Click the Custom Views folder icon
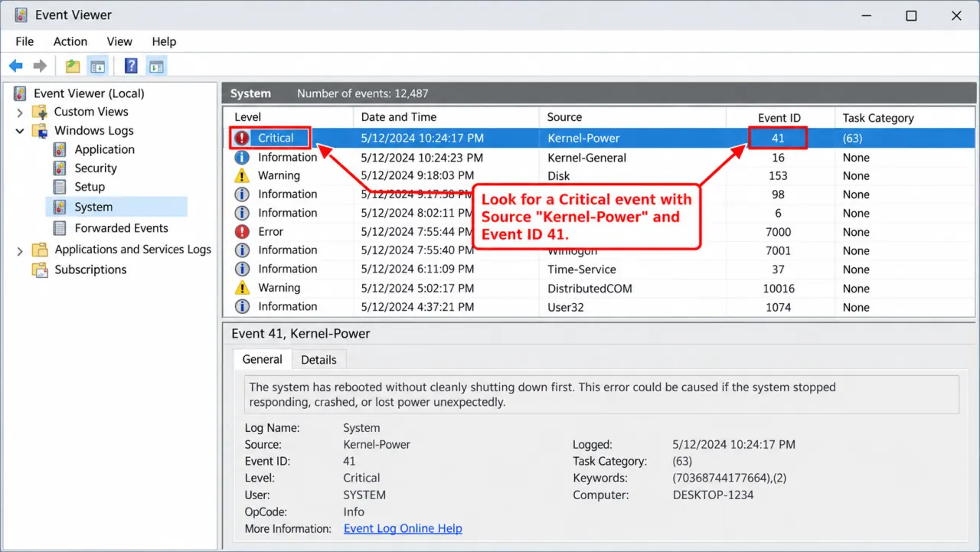980x552 pixels. pyautogui.click(x=39, y=112)
